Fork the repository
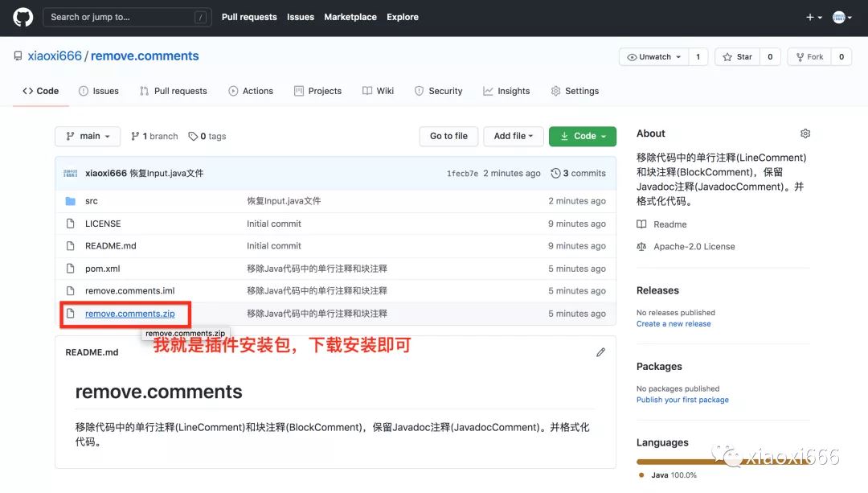868x493 pixels. coord(809,57)
